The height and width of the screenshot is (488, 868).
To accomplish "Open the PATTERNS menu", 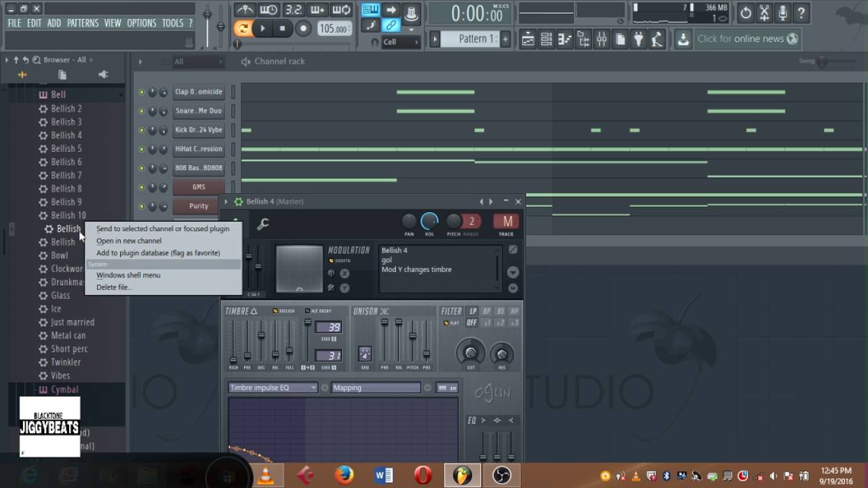I will pos(83,23).
